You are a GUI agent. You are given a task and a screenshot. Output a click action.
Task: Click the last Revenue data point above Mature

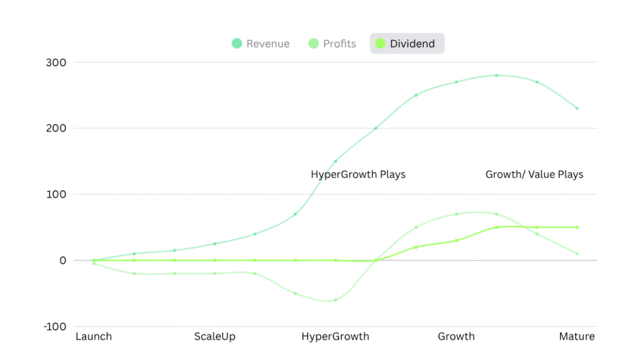[577, 108]
